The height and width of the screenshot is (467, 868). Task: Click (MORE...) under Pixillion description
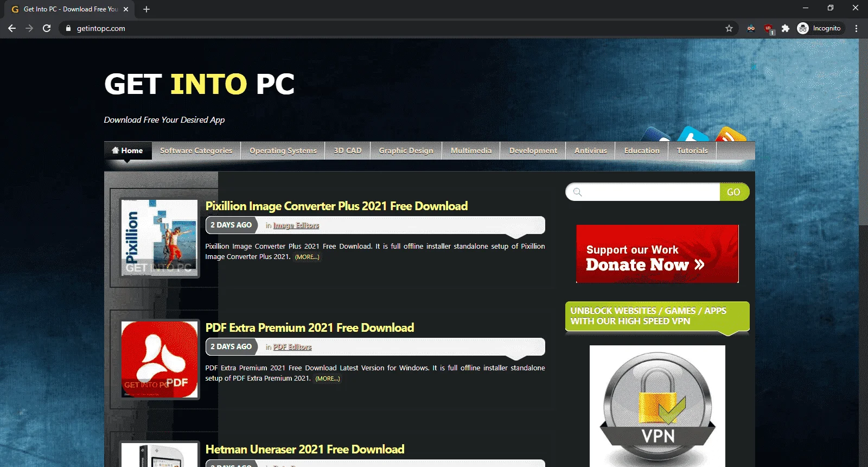click(x=307, y=257)
